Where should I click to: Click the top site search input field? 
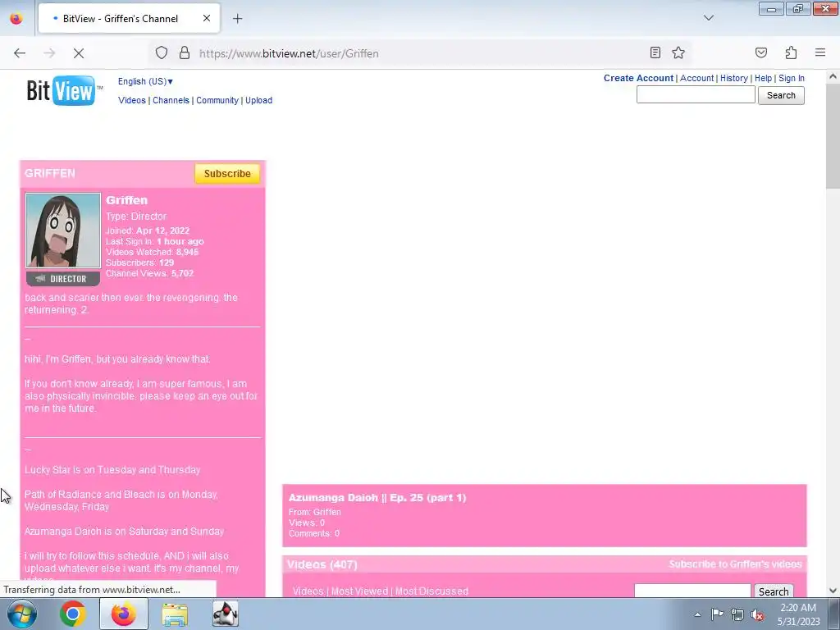point(696,95)
